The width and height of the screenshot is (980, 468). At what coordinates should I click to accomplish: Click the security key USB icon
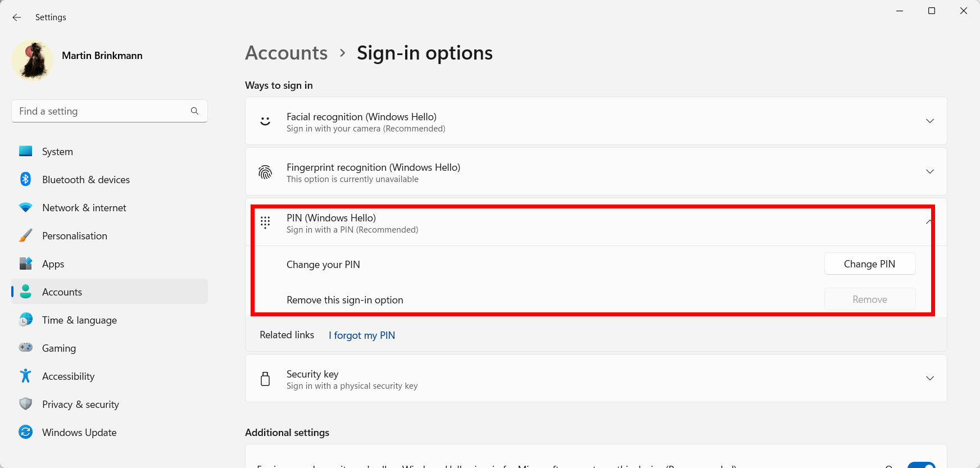[x=265, y=379]
